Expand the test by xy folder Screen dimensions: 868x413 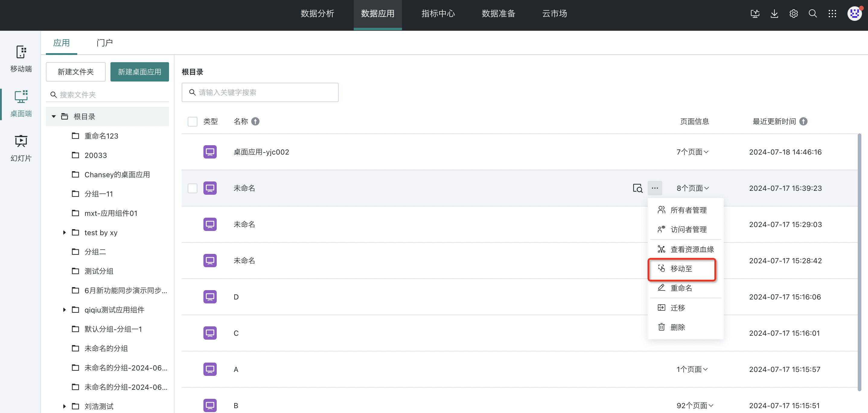click(64, 233)
